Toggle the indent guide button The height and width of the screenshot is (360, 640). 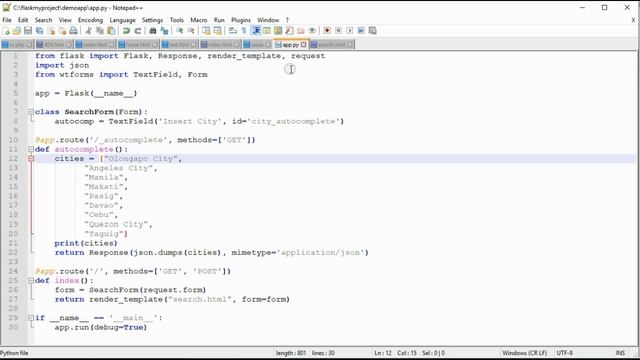256,31
